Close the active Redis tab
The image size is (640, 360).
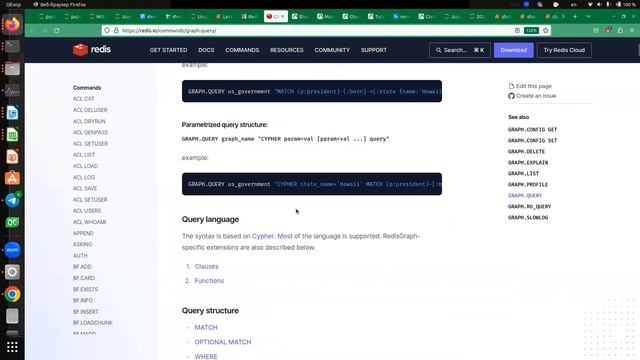(282, 17)
